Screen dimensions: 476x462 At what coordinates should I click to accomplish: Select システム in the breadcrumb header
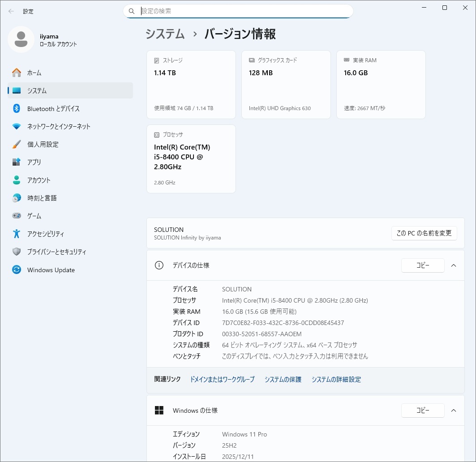click(x=165, y=34)
